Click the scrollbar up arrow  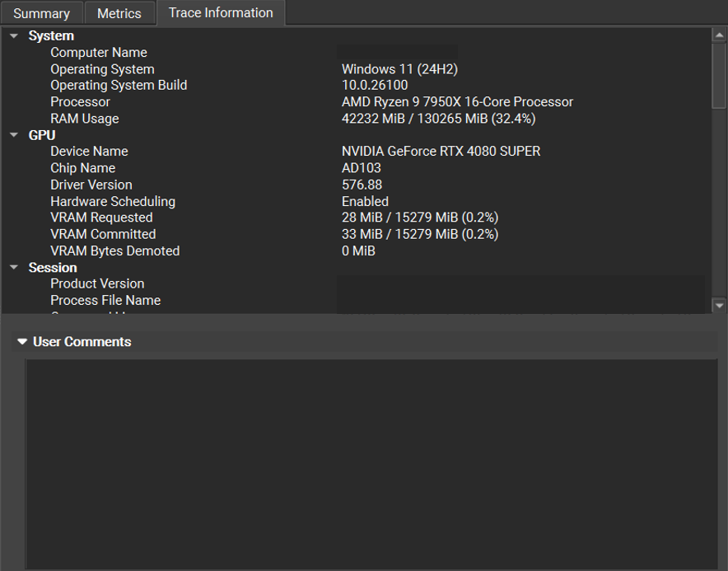coord(717,33)
